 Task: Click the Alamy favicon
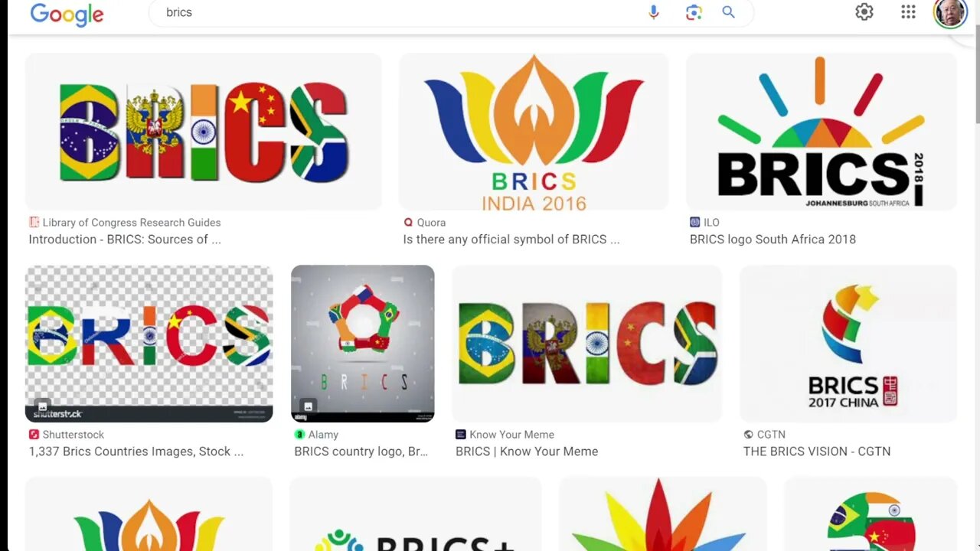pos(299,434)
